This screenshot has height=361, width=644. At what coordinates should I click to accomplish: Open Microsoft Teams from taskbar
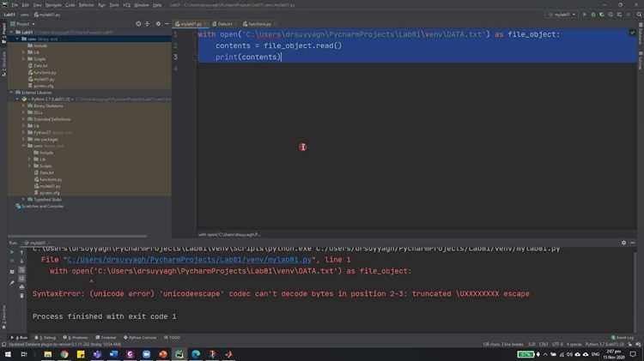click(97, 354)
